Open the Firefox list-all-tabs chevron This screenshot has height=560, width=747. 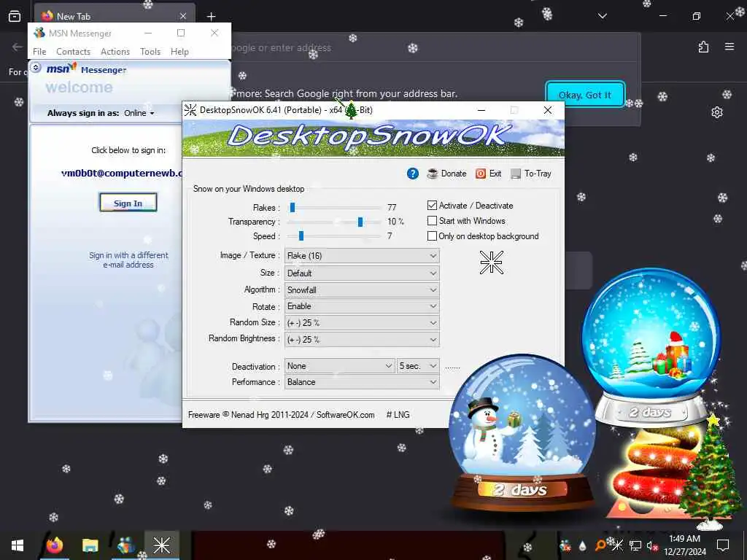pyautogui.click(x=603, y=16)
